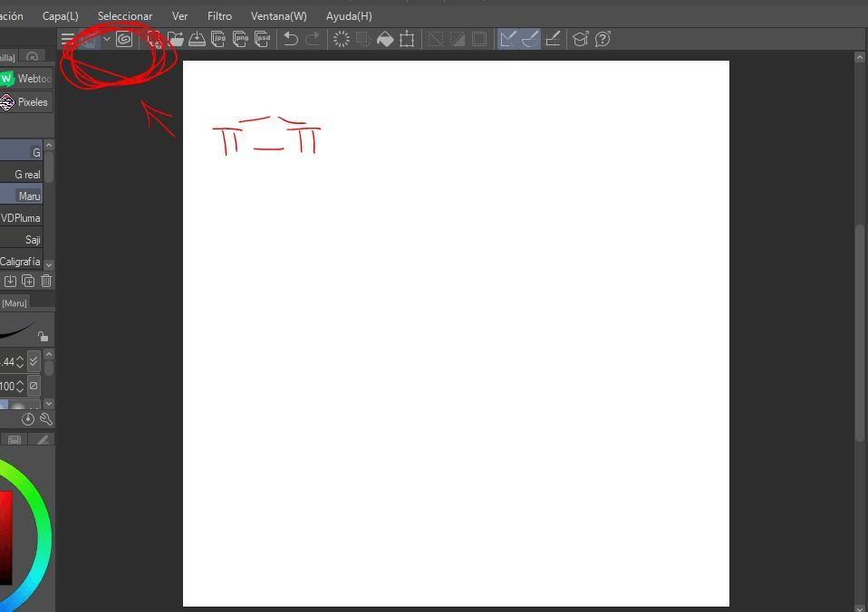Viewport: 868px width, 612px height.
Task: Open the Ventana(W) menu
Action: pyautogui.click(x=278, y=15)
